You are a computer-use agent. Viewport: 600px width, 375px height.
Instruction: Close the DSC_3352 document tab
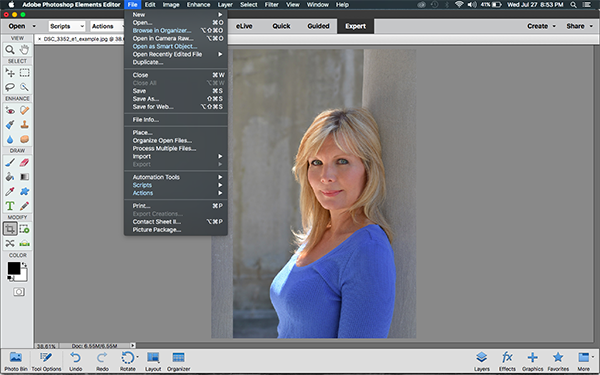click(39, 39)
